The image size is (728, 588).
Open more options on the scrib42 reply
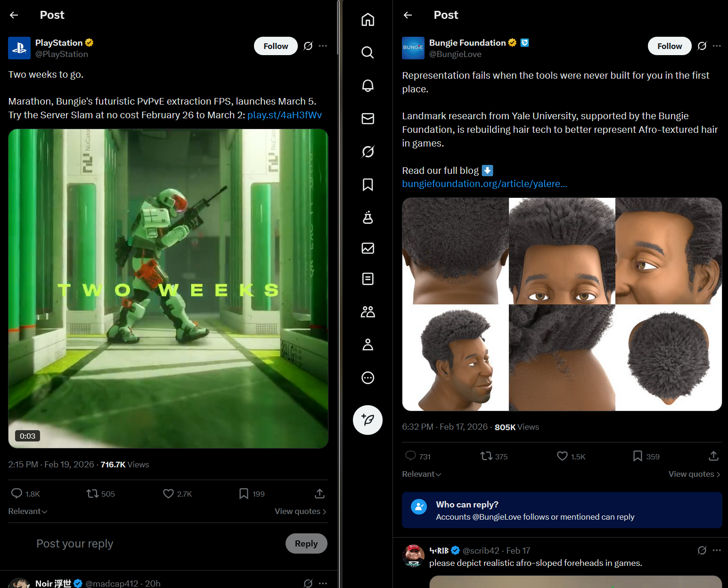(717, 550)
